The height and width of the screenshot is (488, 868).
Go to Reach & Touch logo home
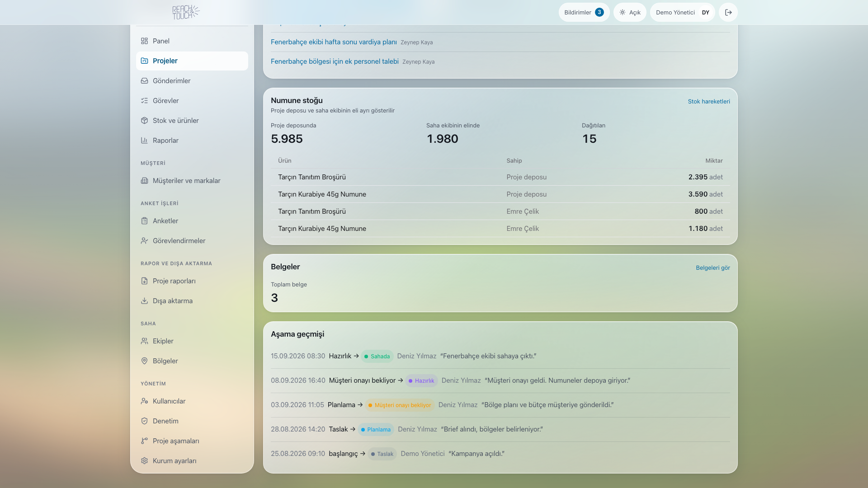tap(186, 12)
